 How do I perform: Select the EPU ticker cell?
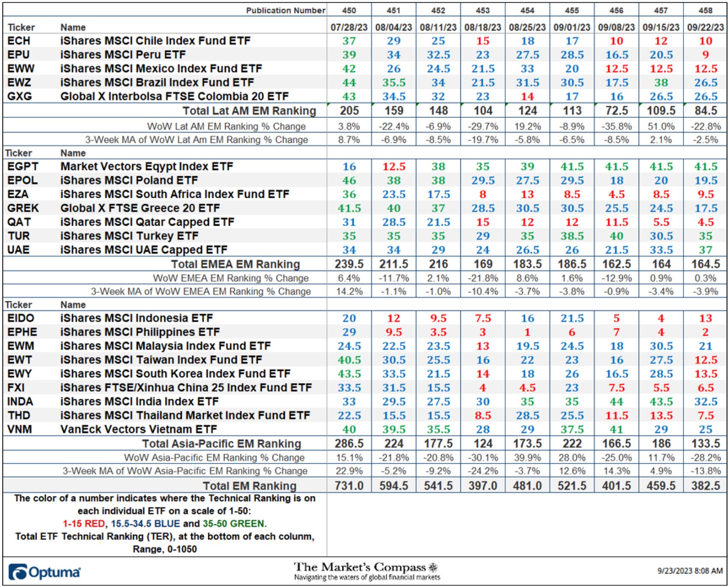[19, 55]
